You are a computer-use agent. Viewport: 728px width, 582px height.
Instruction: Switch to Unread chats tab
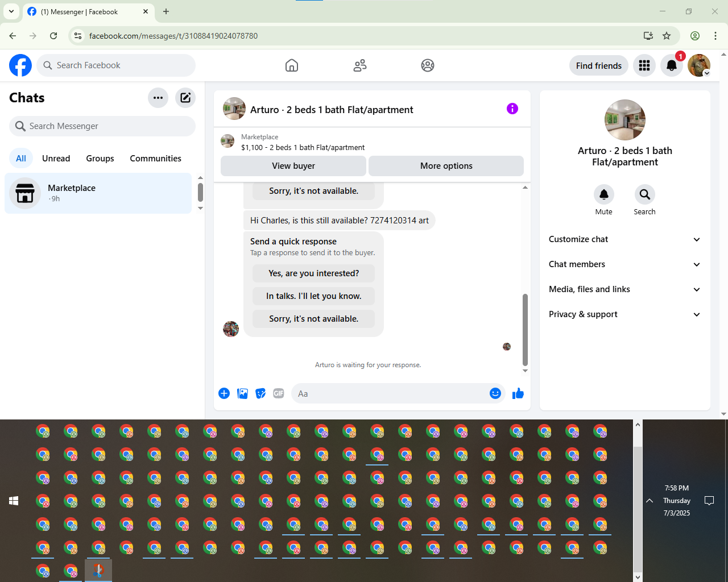click(x=56, y=159)
